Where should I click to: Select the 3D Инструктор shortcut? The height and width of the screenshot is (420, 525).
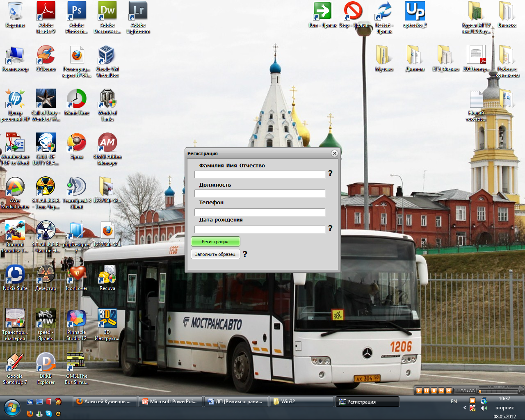(x=107, y=324)
